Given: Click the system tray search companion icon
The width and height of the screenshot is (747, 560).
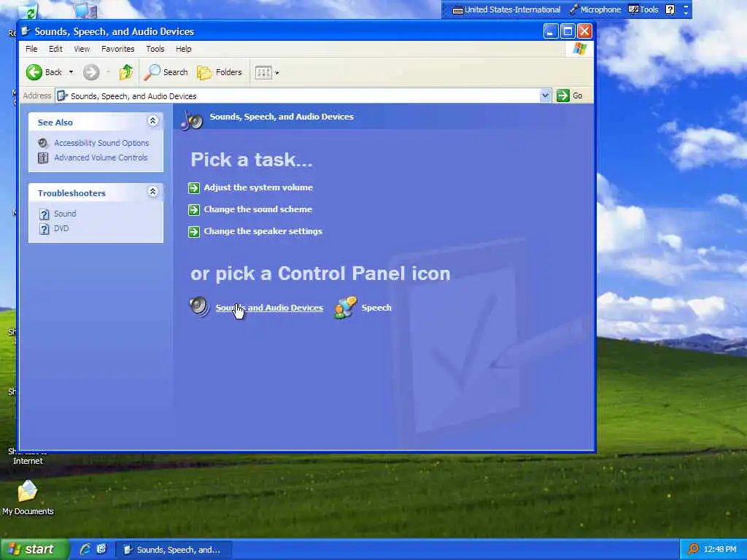Looking at the screenshot, I should (693, 549).
